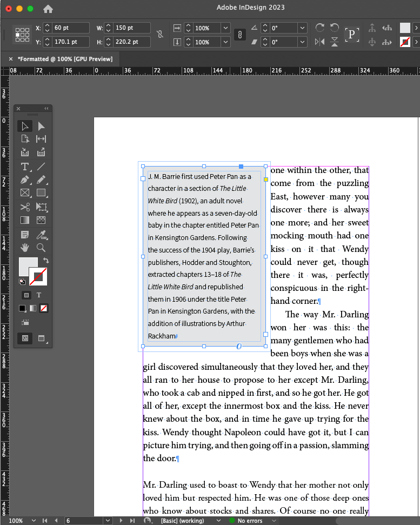Go to the next page

point(121,521)
